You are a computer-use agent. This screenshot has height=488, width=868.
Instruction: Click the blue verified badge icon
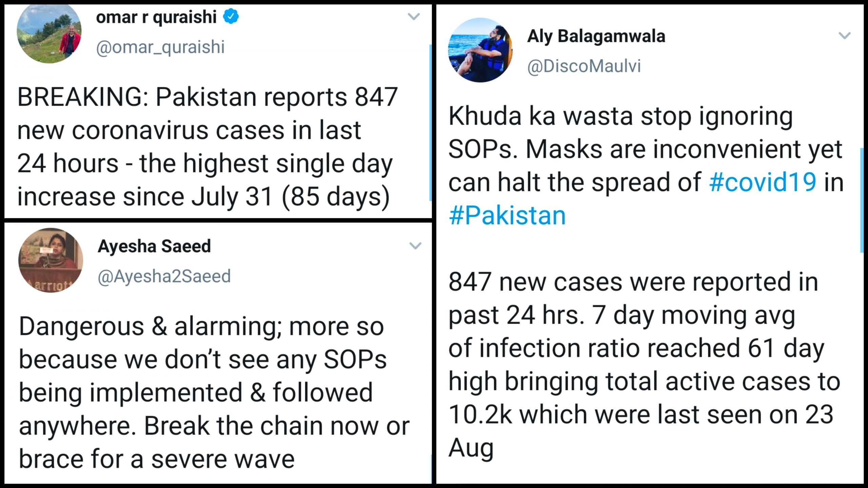pyautogui.click(x=231, y=17)
